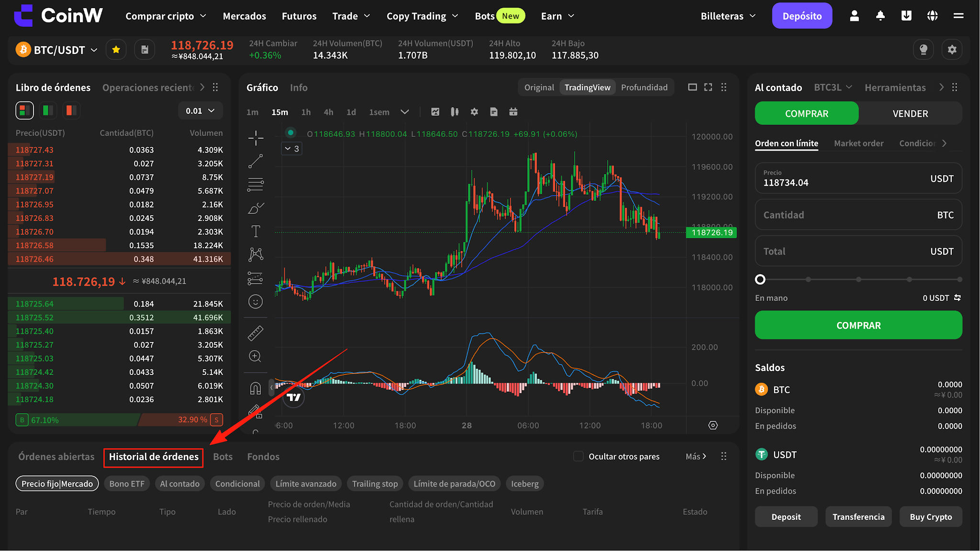980x551 pixels.
Task: Switch to the Profundidad chart view
Action: point(644,88)
